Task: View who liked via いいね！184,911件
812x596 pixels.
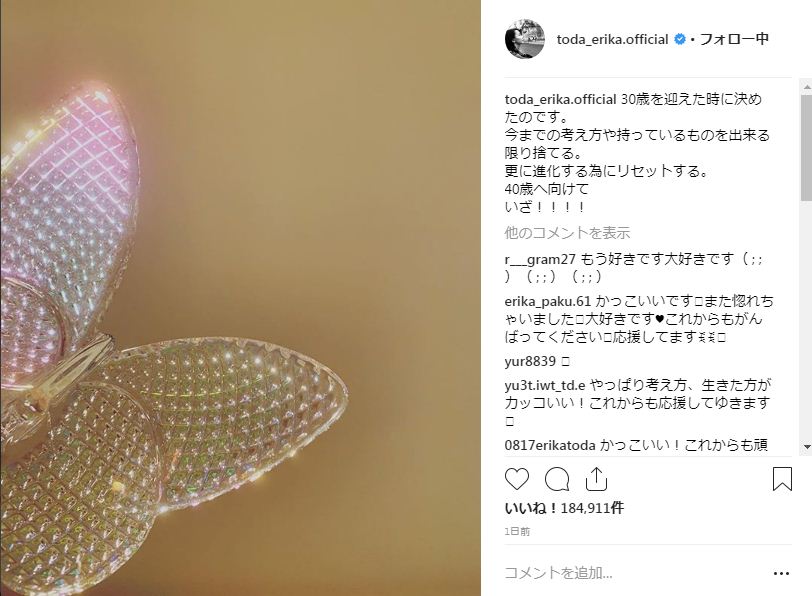Action: (x=564, y=508)
